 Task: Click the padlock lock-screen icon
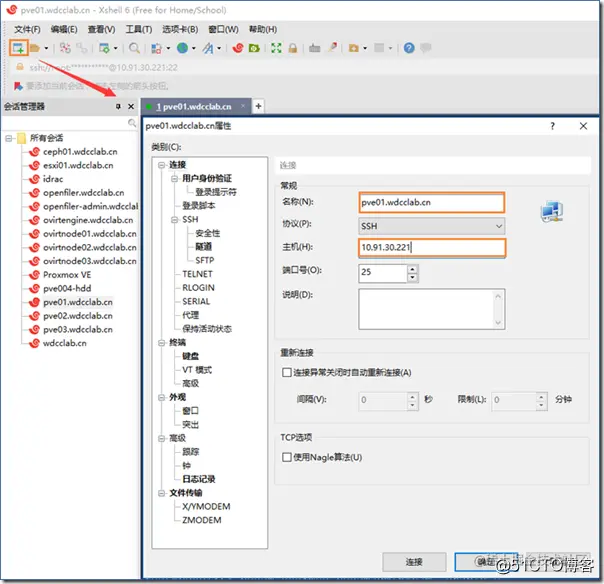tap(293, 48)
